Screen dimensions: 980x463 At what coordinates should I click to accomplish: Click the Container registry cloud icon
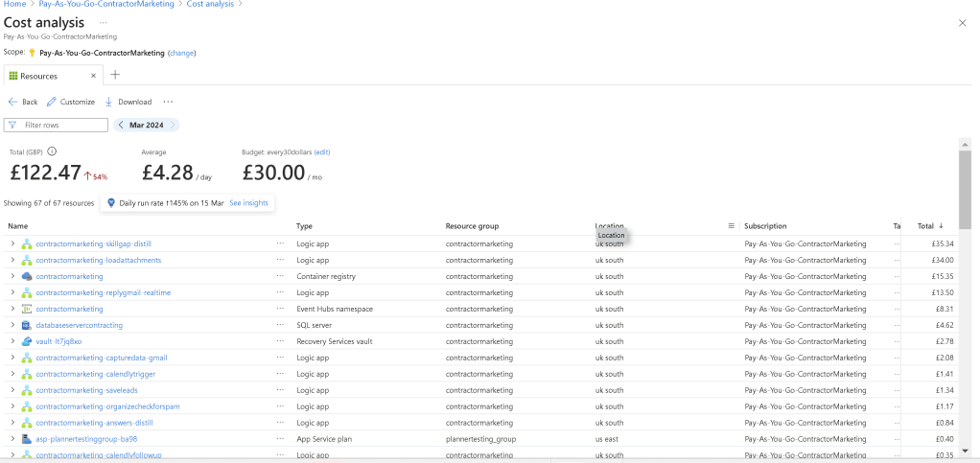pyautogui.click(x=27, y=276)
